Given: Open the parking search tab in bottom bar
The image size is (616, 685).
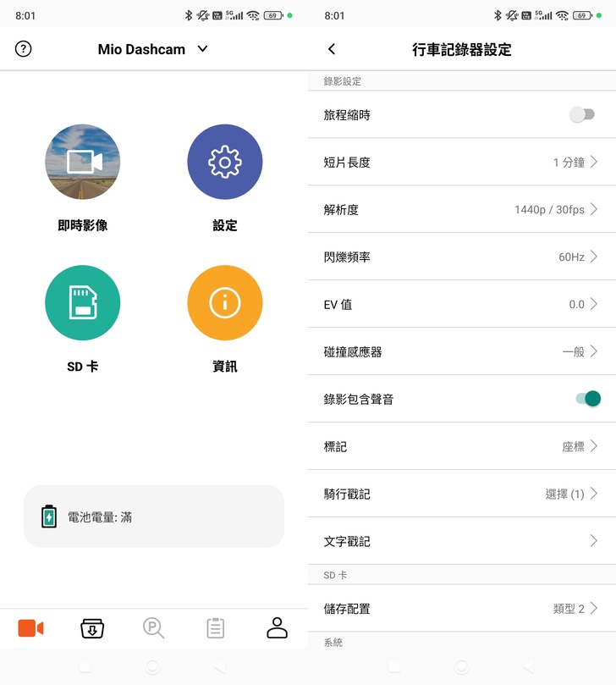Looking at the screenshot, I should click(x=154, y=628).
